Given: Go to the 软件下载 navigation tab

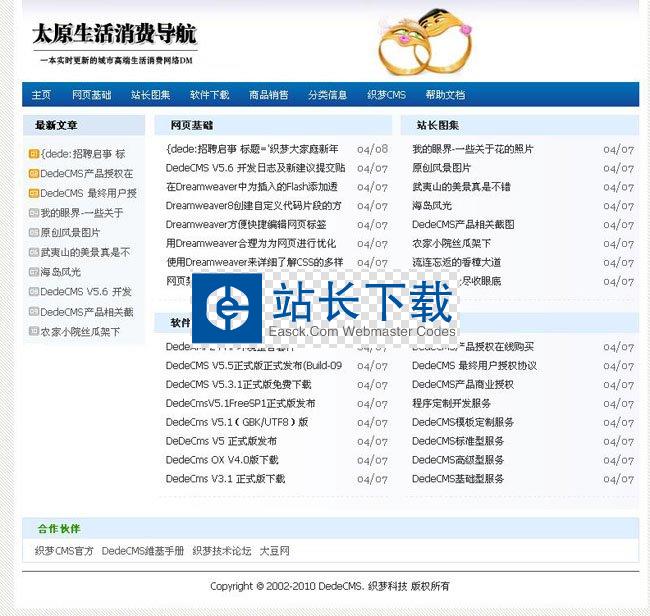Looking at the screenshot, I should (209, 95).
